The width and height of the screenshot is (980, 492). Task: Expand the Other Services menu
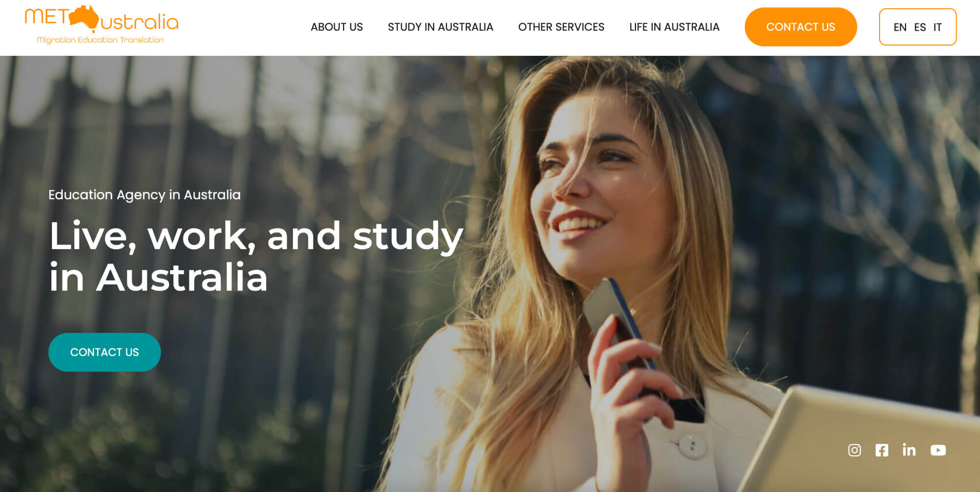(561, 27)
